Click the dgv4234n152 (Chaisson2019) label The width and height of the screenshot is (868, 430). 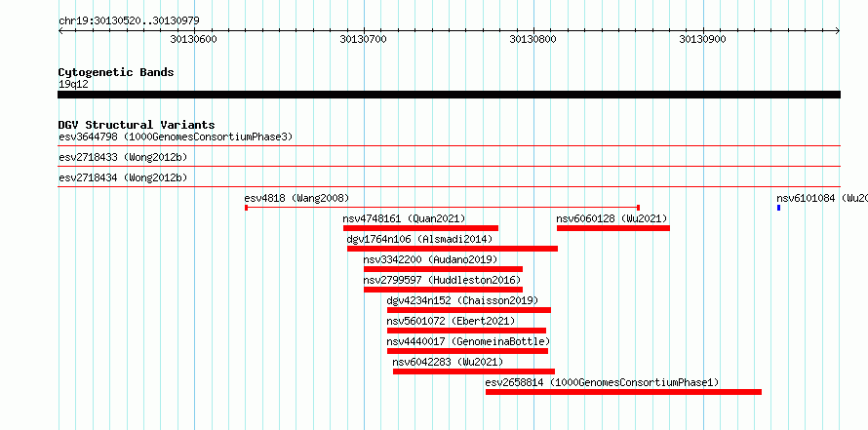point(462,300)
